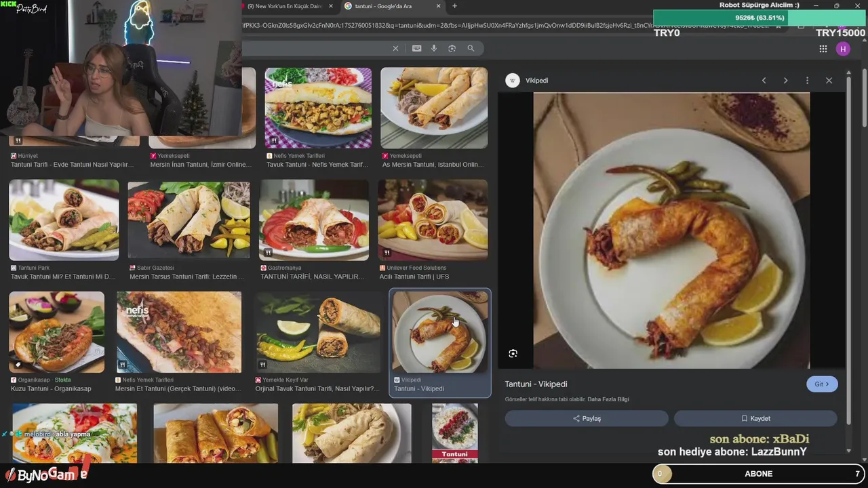Image resolution: width=868 pixels, height=488 pixels.
Task: Click the ABONE subscriber goal bar
Action: (759, 474)
